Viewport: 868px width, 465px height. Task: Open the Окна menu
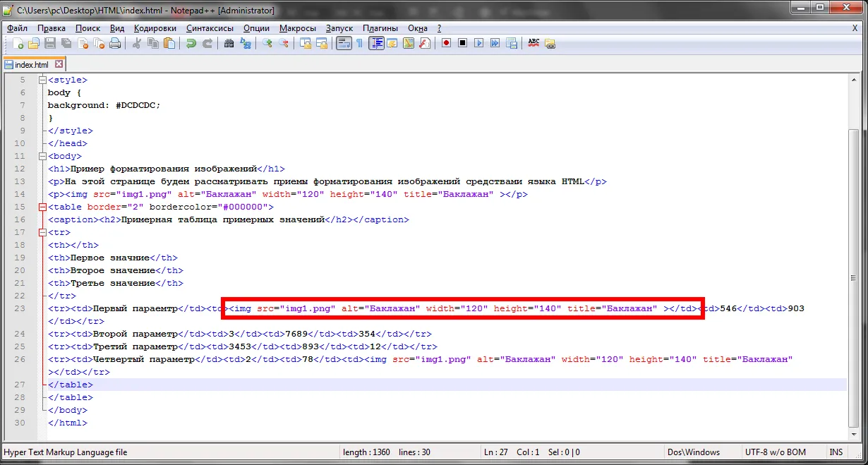[x=418, y=28]
